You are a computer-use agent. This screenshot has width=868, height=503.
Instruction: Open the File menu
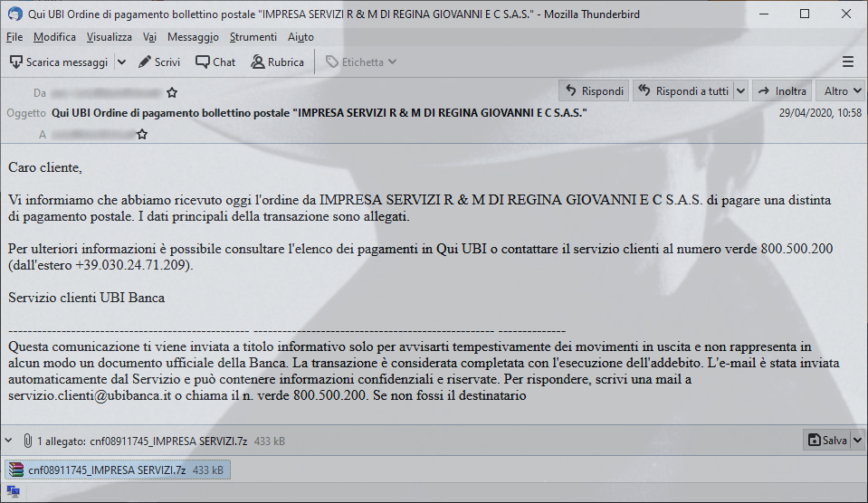14,37
